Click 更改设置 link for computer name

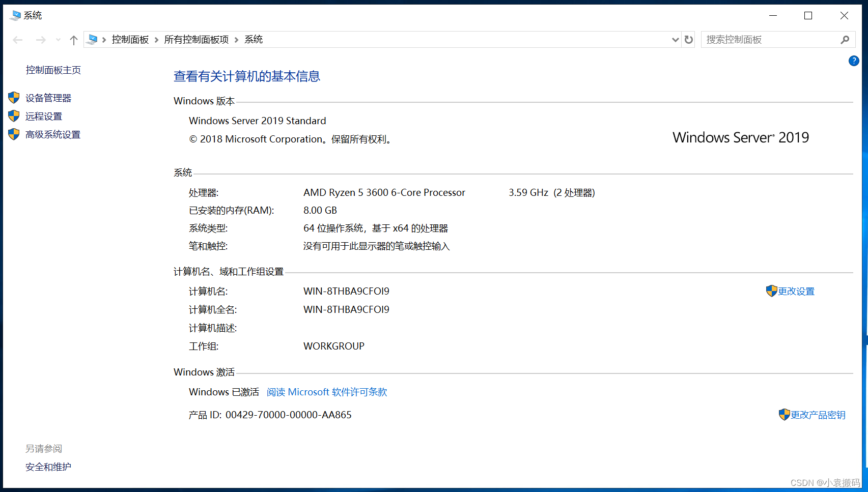(796, 292)
